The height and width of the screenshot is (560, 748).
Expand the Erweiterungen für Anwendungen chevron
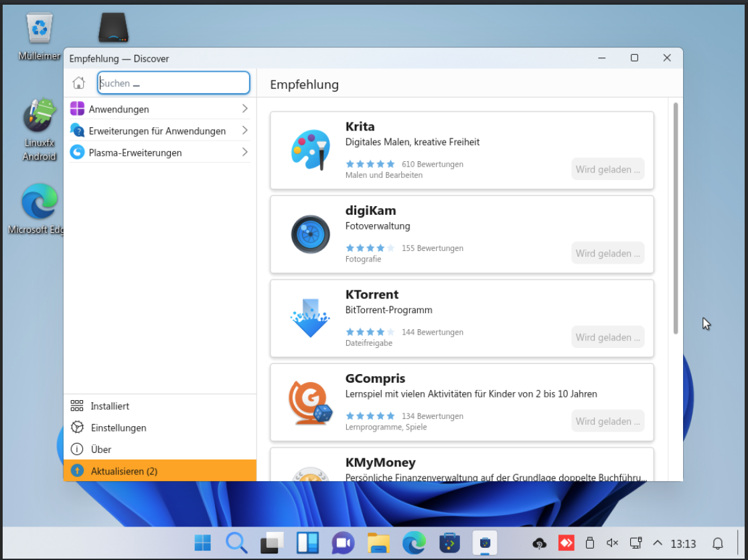tap(244, 130)
